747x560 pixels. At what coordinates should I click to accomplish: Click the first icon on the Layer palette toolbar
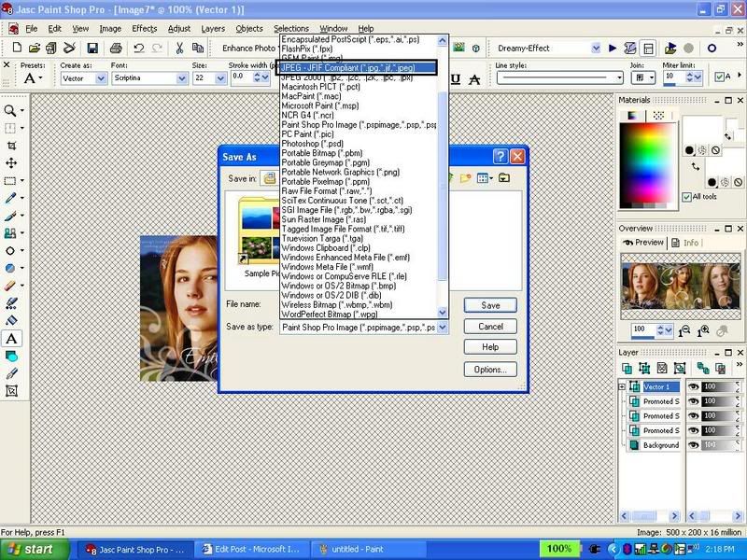click(627, 368)
